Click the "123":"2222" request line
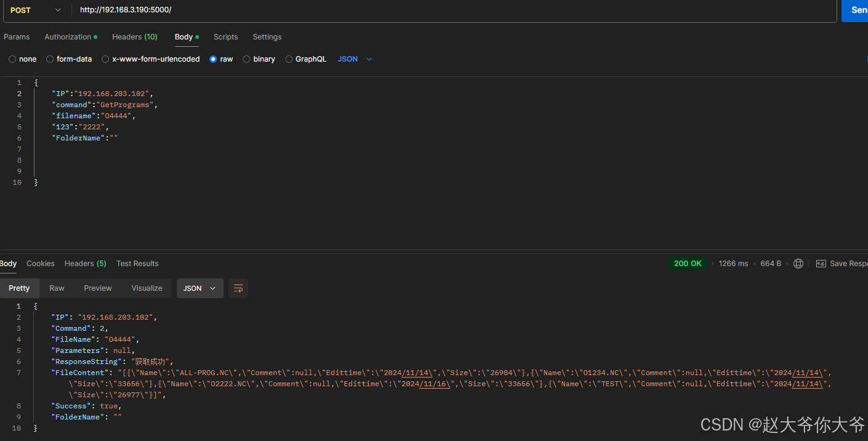The height and width of the screenshot is (441, 868). [x=80, y=127]
